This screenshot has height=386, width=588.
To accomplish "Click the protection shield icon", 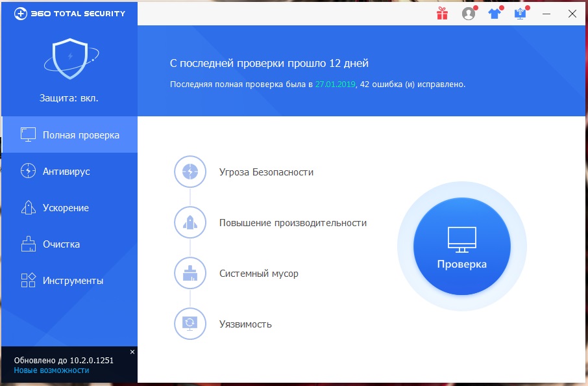I will point(71,58).
